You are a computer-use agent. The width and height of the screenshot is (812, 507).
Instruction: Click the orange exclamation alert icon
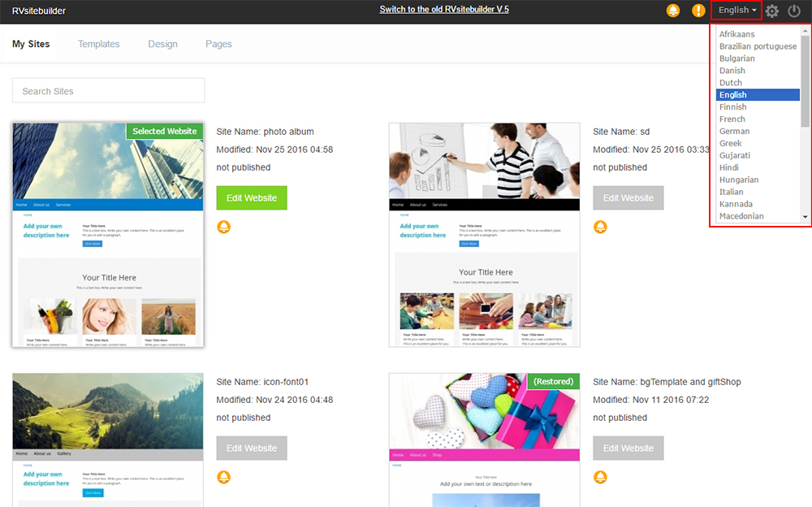pos(698,11)
